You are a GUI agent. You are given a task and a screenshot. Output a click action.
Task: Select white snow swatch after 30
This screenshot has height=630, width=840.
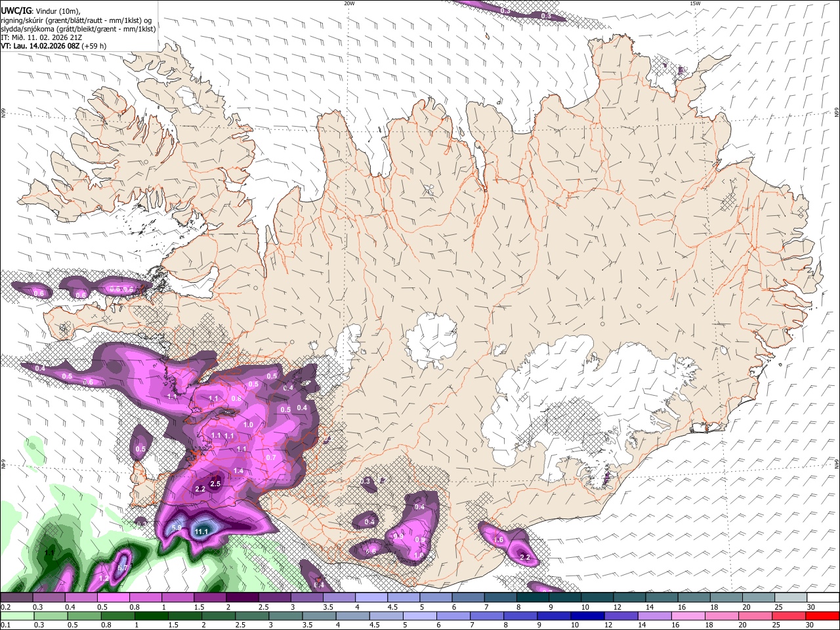[823, 598]
